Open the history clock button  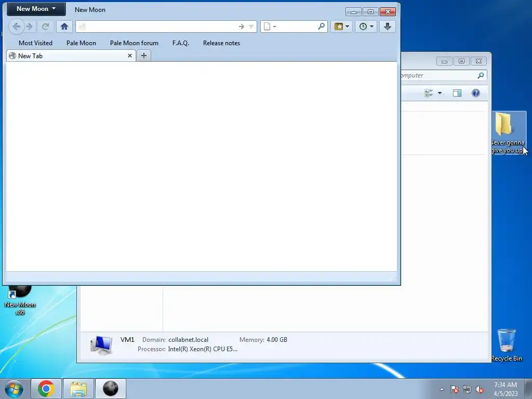(363, 26)
